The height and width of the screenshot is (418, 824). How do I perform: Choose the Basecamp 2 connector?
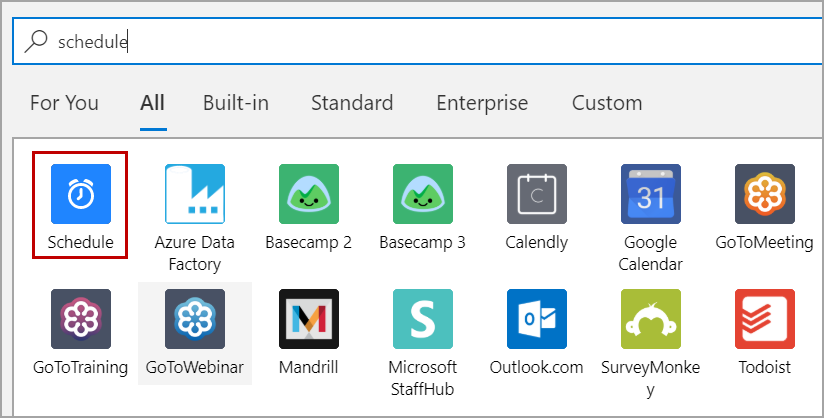coord(308,195)
